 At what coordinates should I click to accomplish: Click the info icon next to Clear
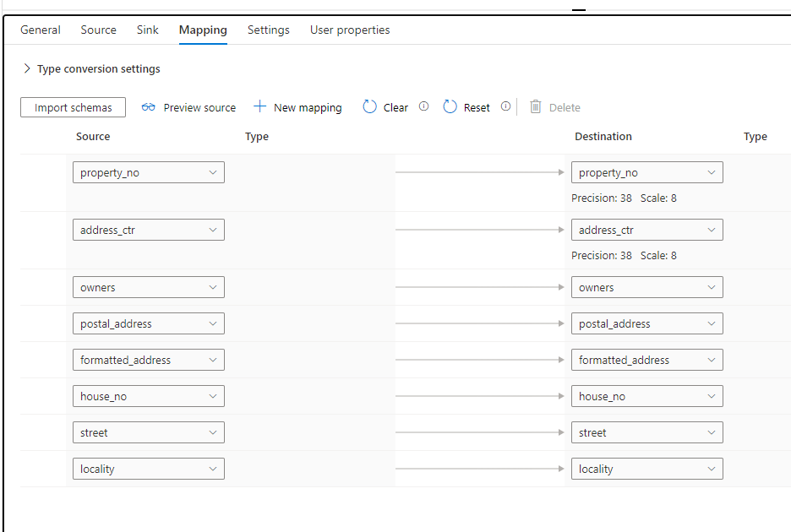click(423, 106)
